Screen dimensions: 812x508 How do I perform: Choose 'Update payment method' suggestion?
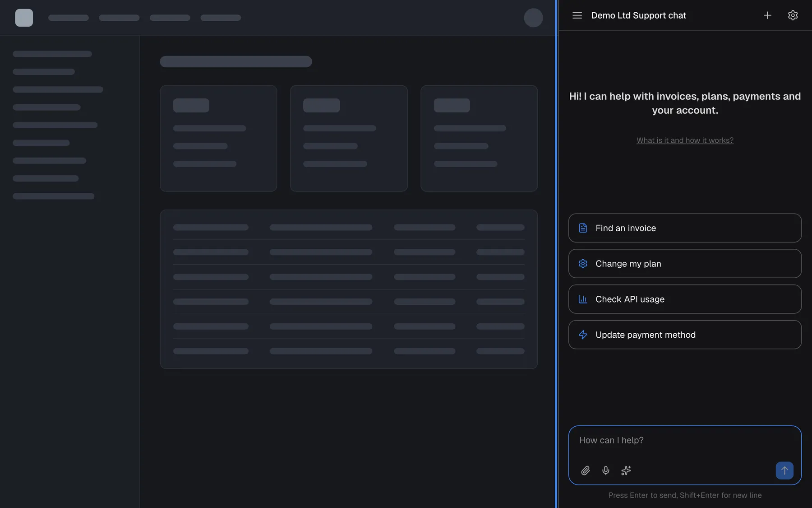pyautogui.click(x=685, y=335)
